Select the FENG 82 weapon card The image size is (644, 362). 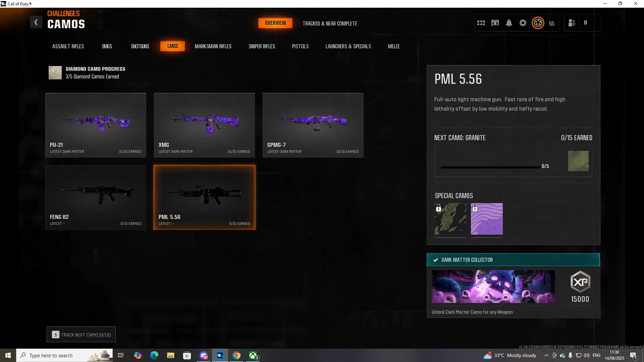click(x=96, y=197)
